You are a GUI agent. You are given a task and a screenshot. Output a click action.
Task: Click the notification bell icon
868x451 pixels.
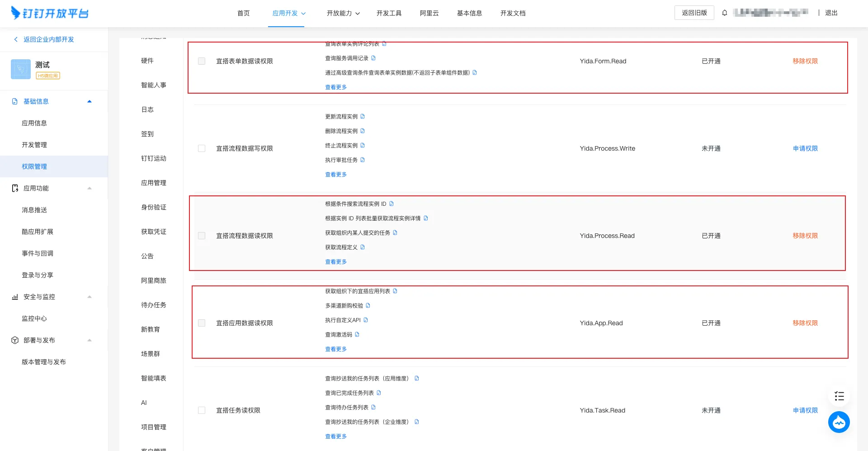tap(724, 13)
